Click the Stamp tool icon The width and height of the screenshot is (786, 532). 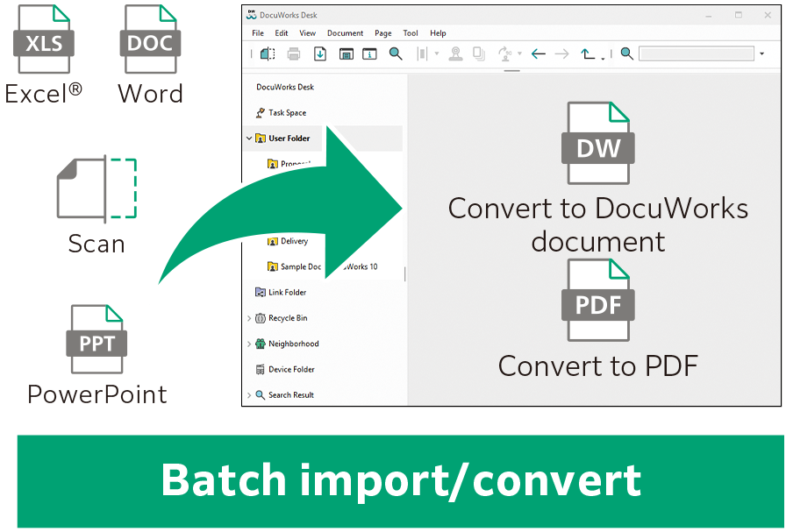coord(456,53)
